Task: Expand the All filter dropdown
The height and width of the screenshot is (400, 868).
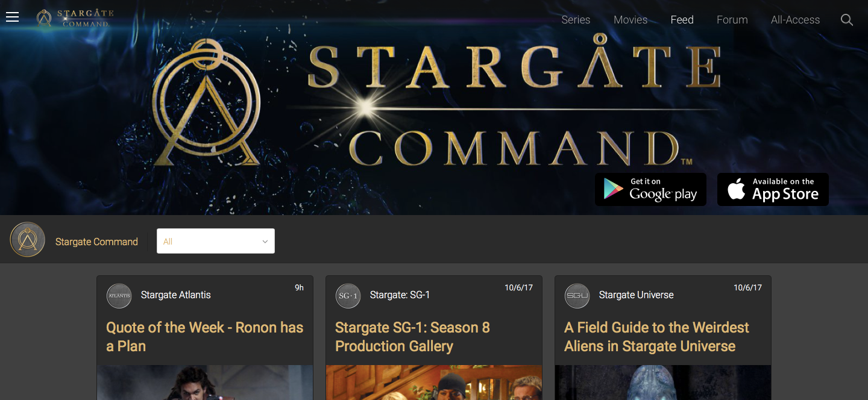Action: pyautogui.click(x=216, y=241)
